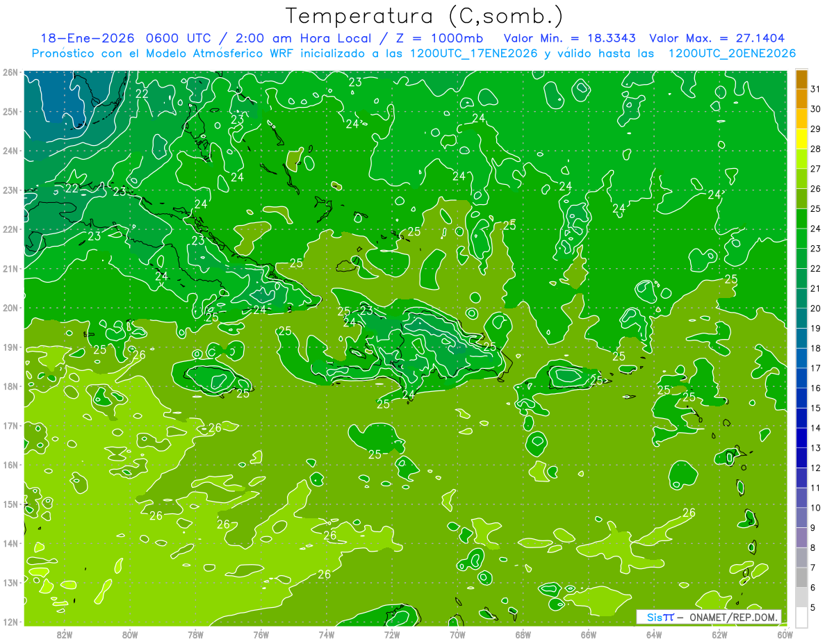834x644 pixels.
Task: Click the "74W" longitude label
Action: point(326,634)
